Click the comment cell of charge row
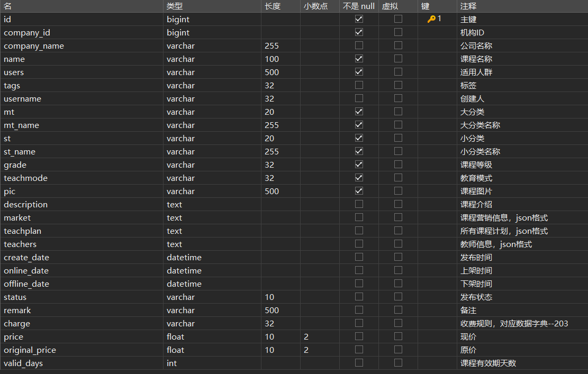The width and height of the screenshot is (588, 374). pyautogui.click(x=514, y=323)
